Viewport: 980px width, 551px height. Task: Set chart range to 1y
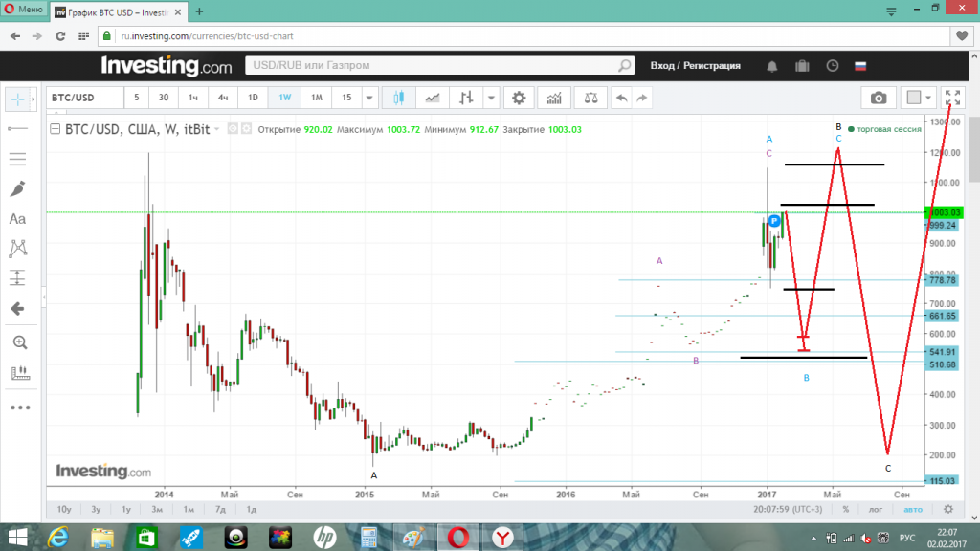click(x=125, y=510)
